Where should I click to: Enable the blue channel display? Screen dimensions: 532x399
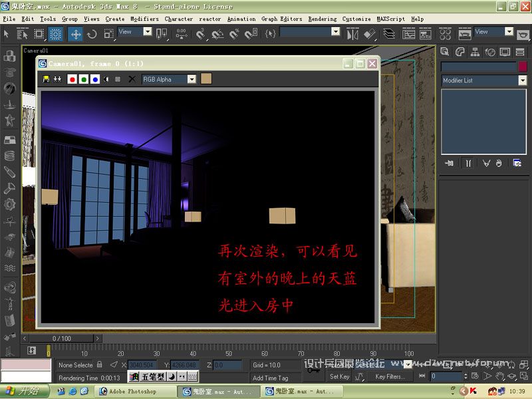pos(95,79)
